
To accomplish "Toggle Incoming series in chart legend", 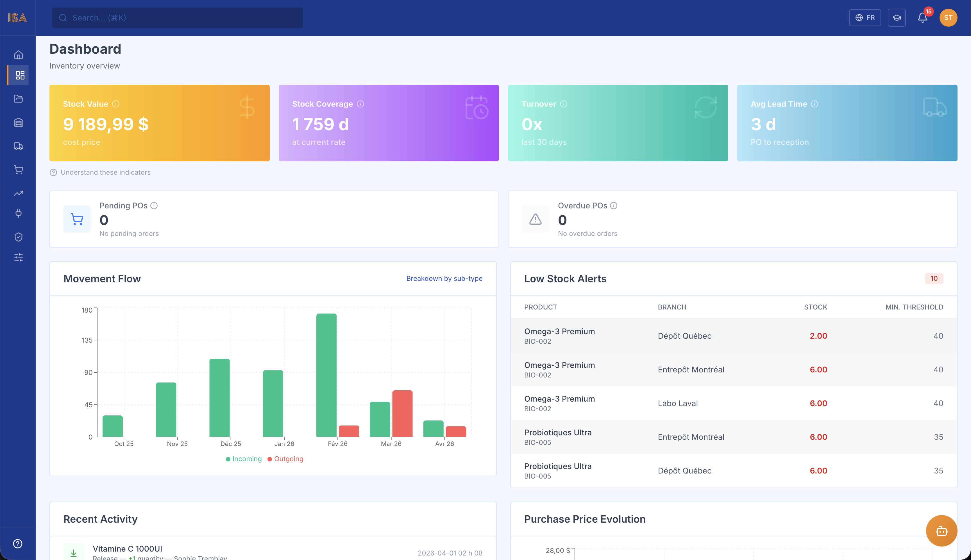I will click(x=244, y=459).
